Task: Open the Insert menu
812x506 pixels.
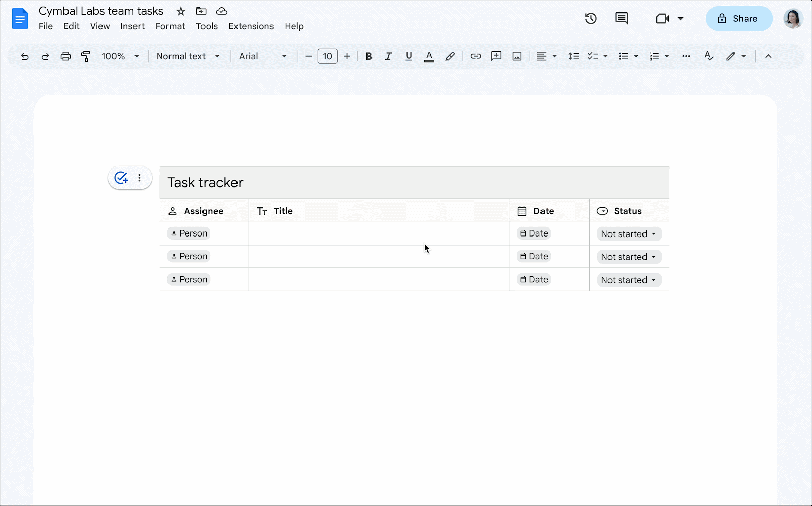Action: (132, 26)
